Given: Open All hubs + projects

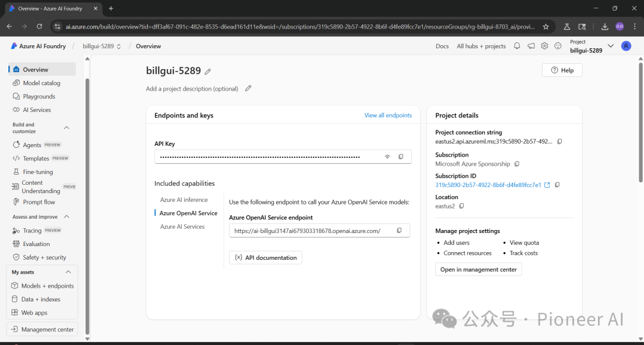Looking at the screenshot, I should (x=481, y=46).
